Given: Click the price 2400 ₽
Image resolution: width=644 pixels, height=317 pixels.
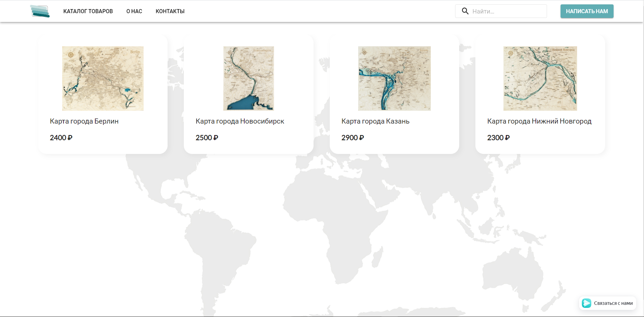Looking at the screenshot, I should point(61,138).
